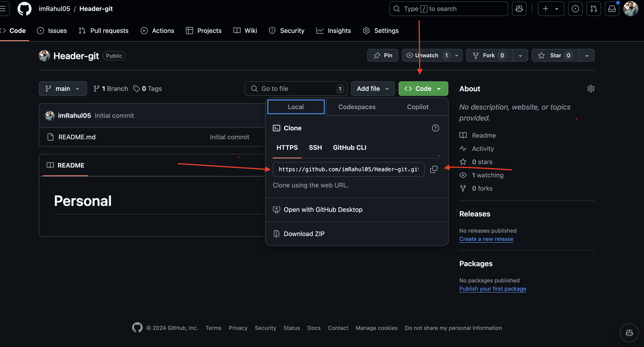Viewport: 644px width, 347px height.
Task: Open the main branch selector
Action: [x=63, y=88]
